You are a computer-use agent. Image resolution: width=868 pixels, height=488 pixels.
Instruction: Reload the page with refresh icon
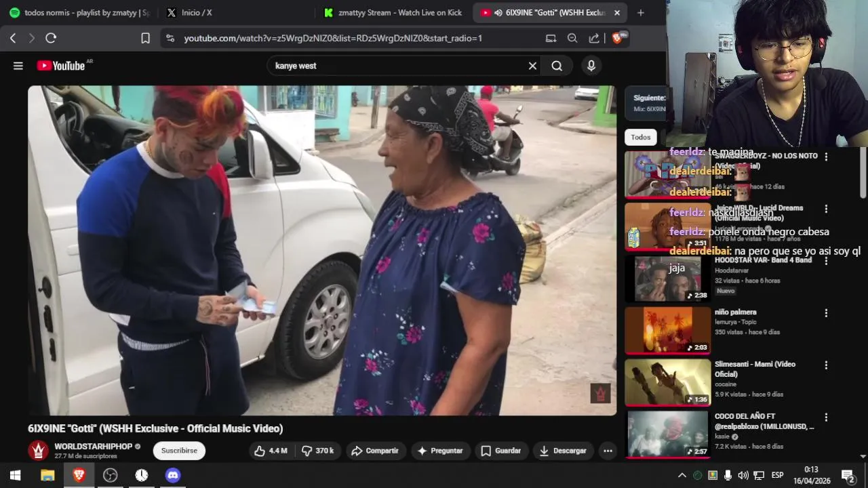click(x=51, y=39)
